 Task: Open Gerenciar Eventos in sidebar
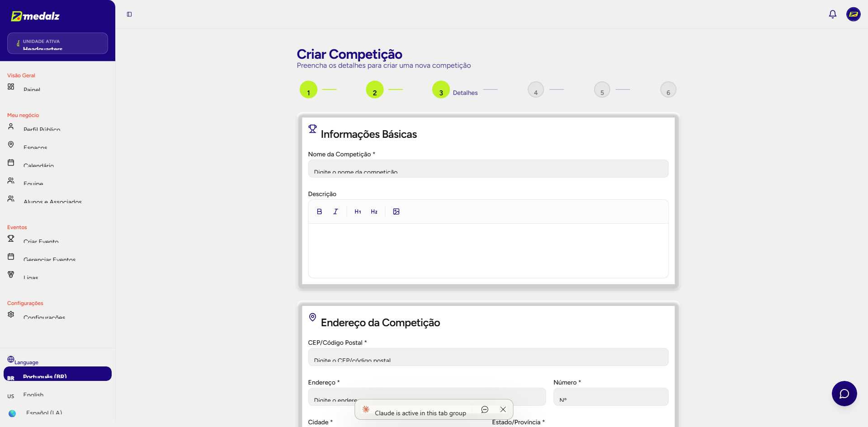[x=57, y=257]
